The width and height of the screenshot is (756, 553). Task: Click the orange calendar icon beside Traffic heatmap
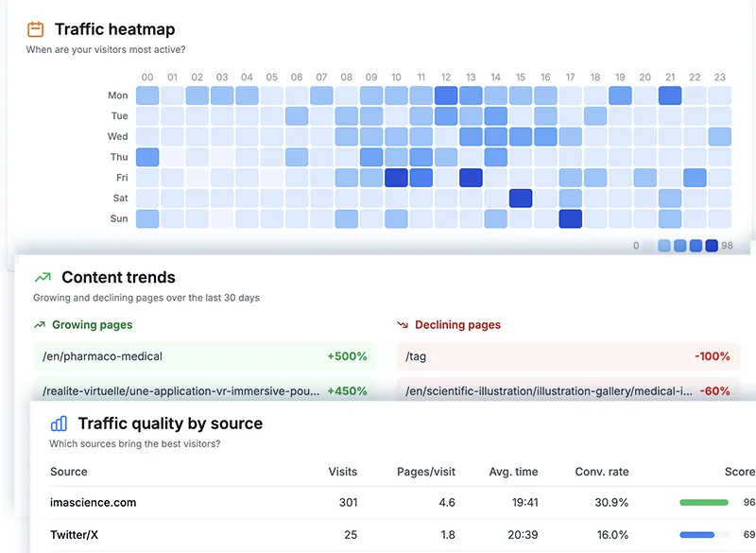[x=34, y=28]
